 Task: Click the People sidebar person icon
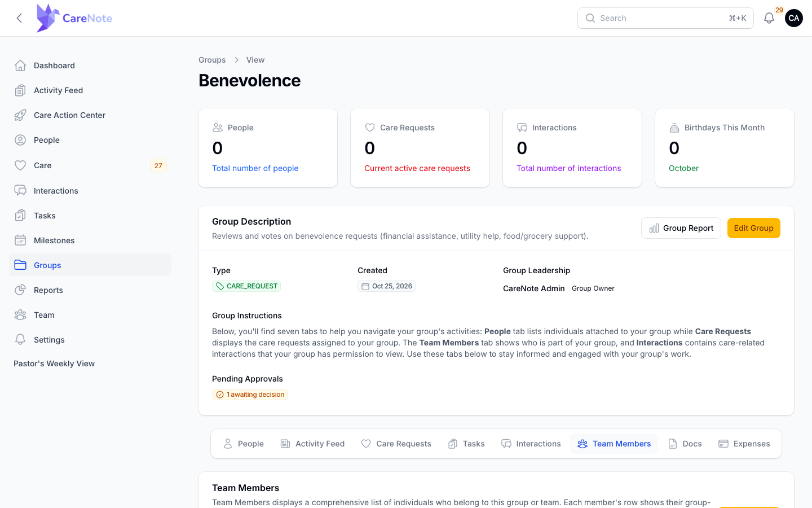[20, 140]
